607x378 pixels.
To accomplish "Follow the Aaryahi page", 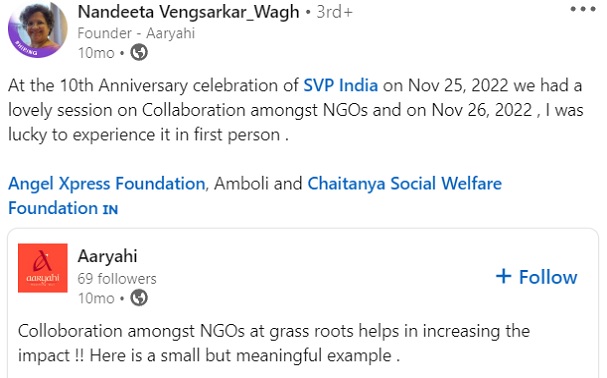I will 537,277.
